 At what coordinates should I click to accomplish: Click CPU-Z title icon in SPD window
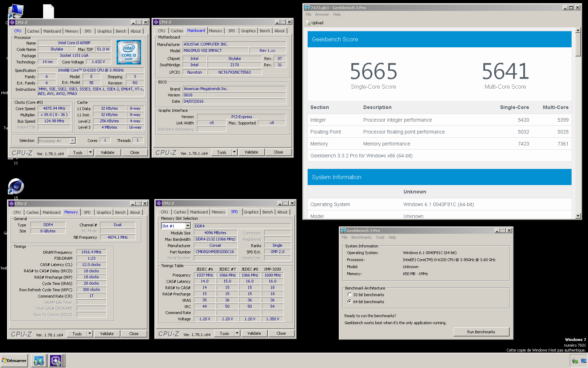pyautogui.click(x=159, y=203)
